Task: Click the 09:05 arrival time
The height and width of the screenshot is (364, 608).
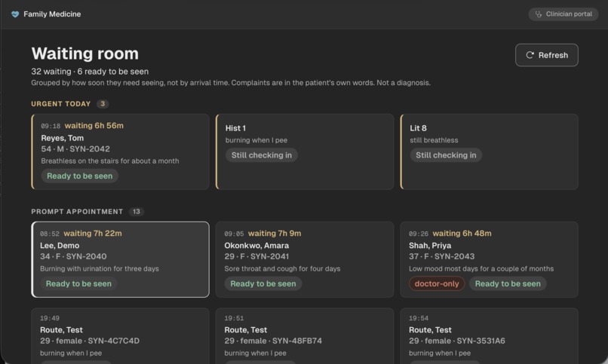Action: pos(234,234)
